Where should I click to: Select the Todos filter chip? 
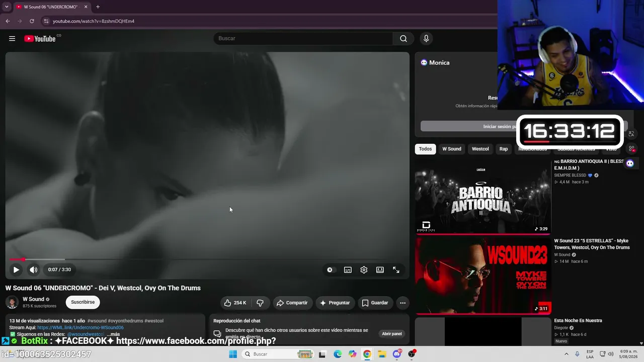(x=425, y=149)
